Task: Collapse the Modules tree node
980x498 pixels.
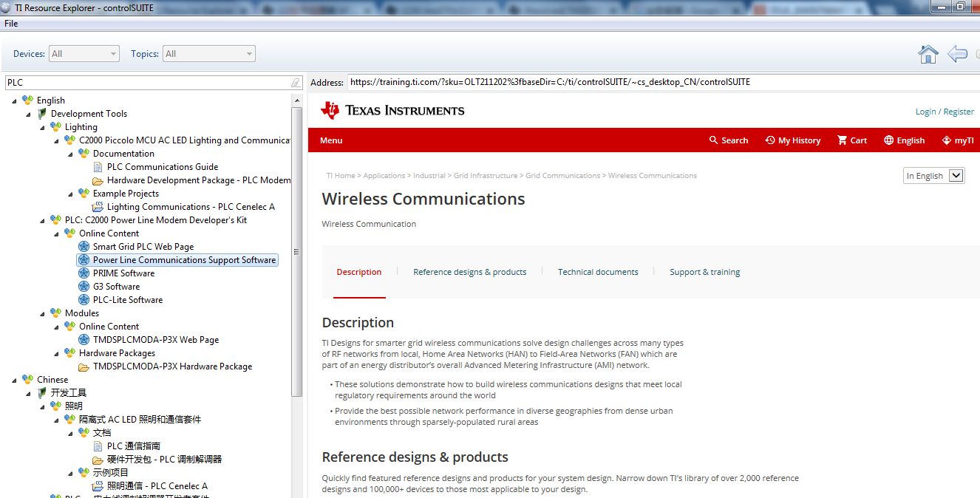Action: click(43, 313)
